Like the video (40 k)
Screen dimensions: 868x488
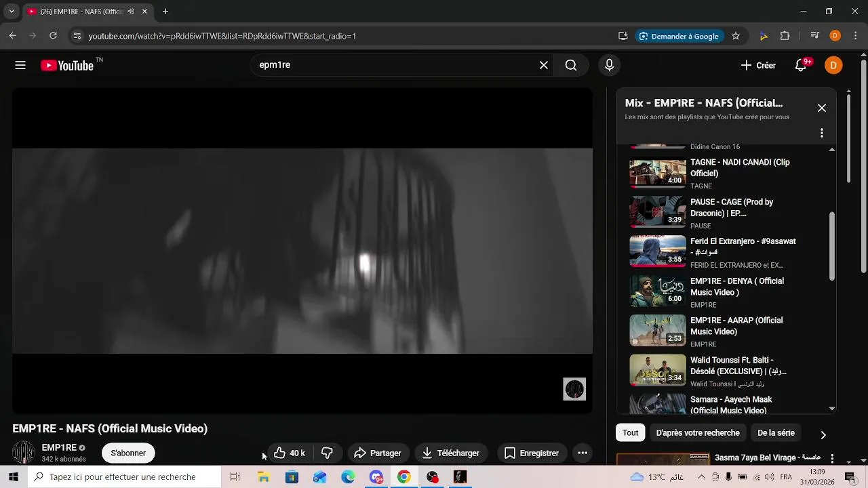pyautogui.click(x=290, y=453)
